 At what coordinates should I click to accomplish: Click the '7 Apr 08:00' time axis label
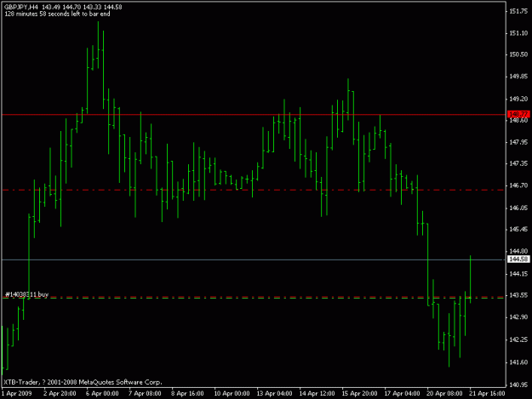pyautogui.click(x=145, y=393)
